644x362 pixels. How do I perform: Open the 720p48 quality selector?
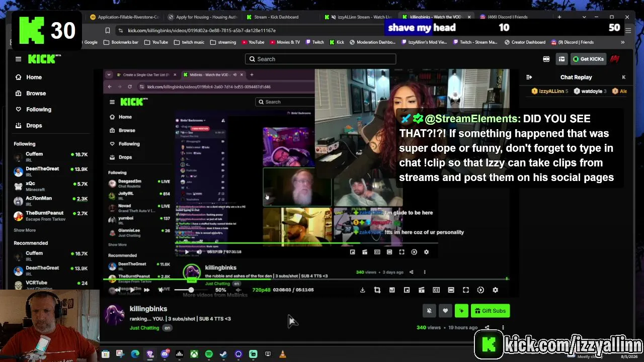point(261,290)
